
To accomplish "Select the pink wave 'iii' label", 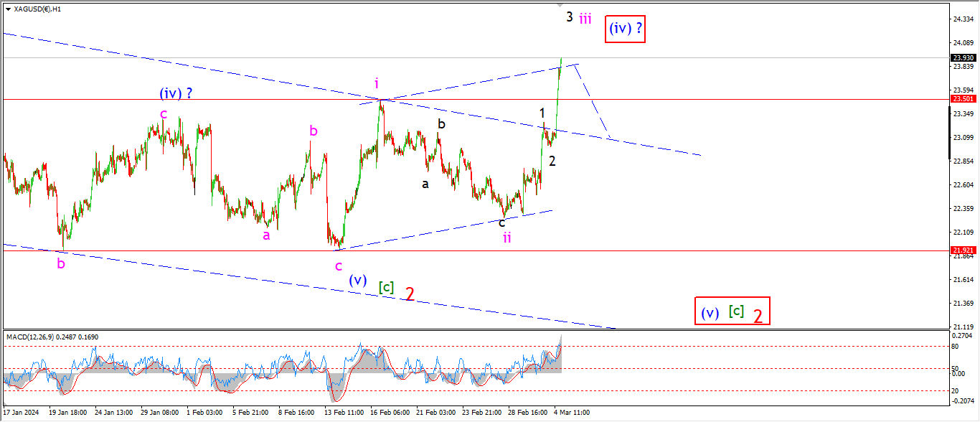I will pyautogui.click(x=585, y=19).
